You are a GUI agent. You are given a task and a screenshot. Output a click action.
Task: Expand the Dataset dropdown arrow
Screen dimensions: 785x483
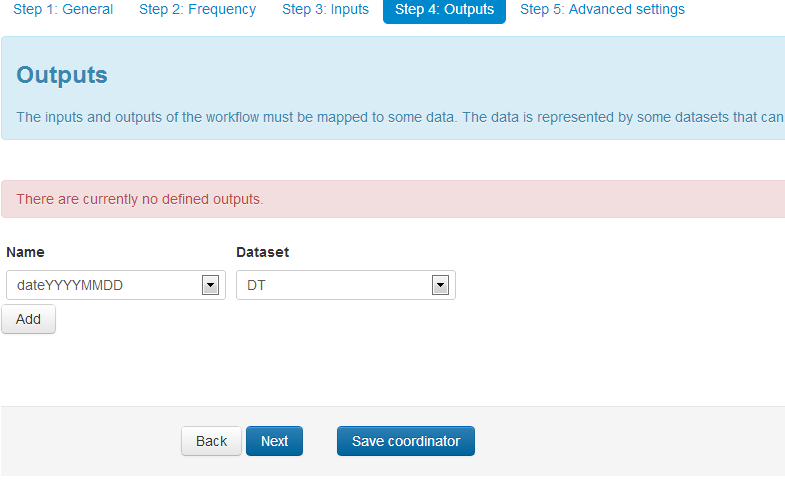click(x=440, y=286)
